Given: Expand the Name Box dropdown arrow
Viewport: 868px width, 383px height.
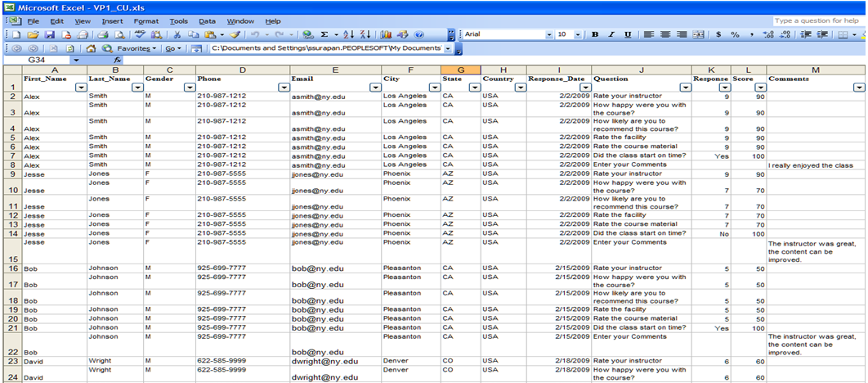Looking at the screenshot, I should point(75,59).
